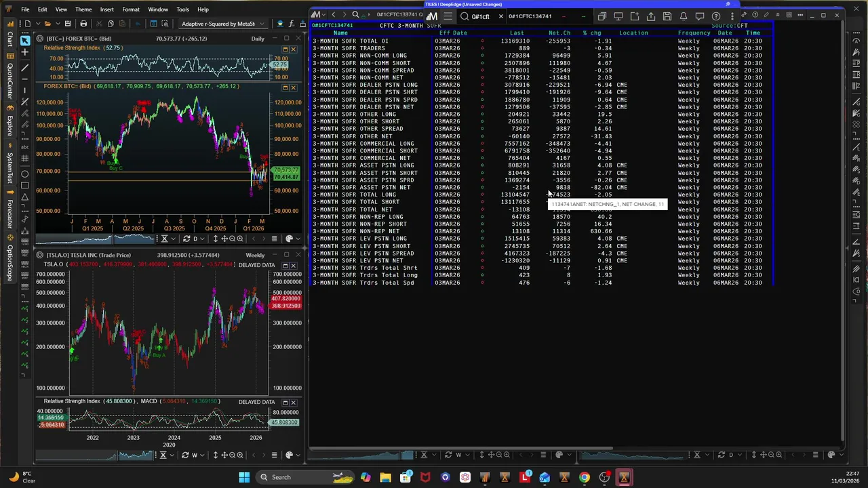Select the crosshair plus tool in drawing palette
Screen dimensions: 868x488
point(25,52)
